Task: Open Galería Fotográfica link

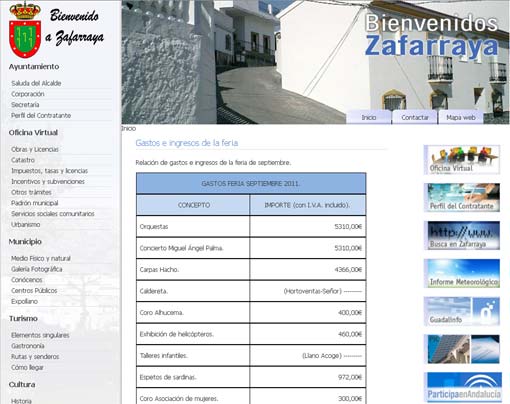Action: click(37, 269)
